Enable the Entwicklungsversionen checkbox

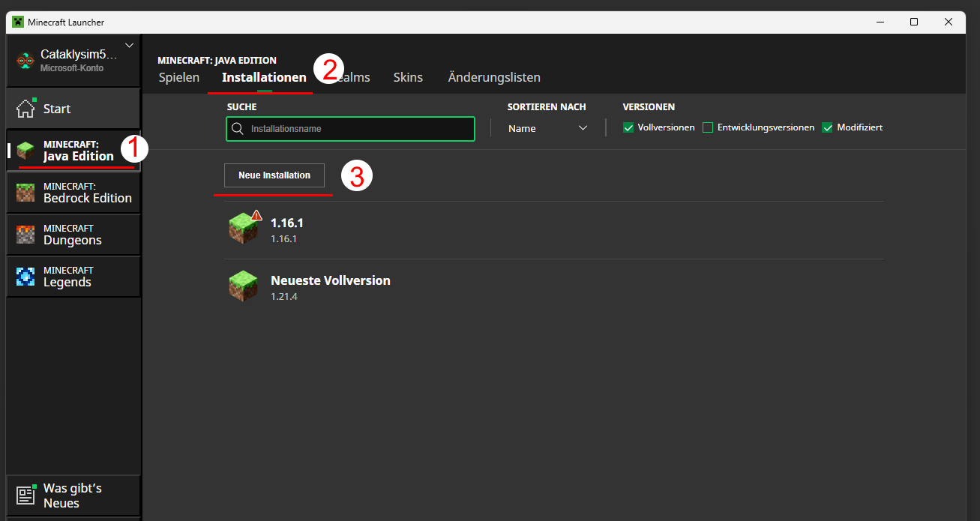708,128
